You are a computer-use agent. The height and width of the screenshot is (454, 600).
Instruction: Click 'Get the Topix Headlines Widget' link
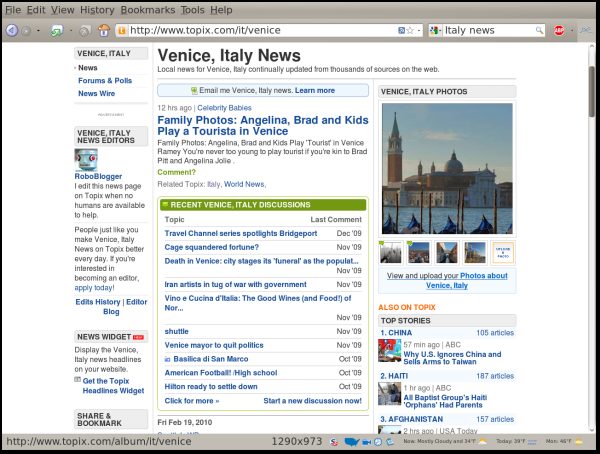[113, 386]
